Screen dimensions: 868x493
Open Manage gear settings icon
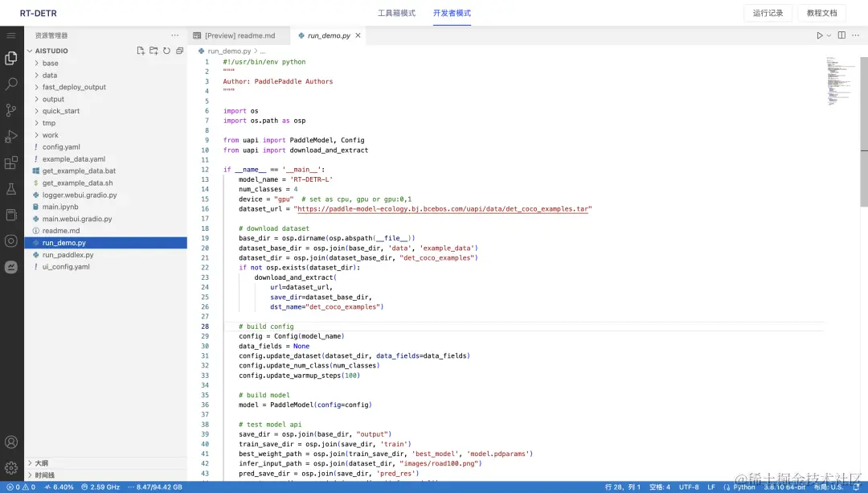[11, 468]
